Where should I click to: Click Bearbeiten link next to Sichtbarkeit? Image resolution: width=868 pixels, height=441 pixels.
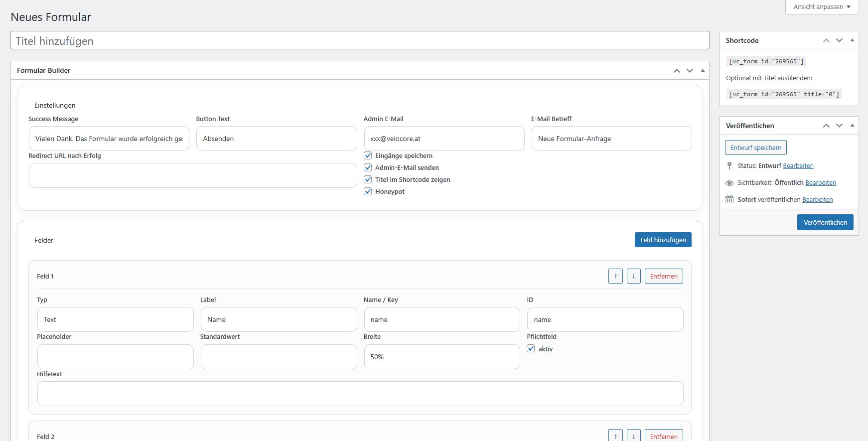820,183
